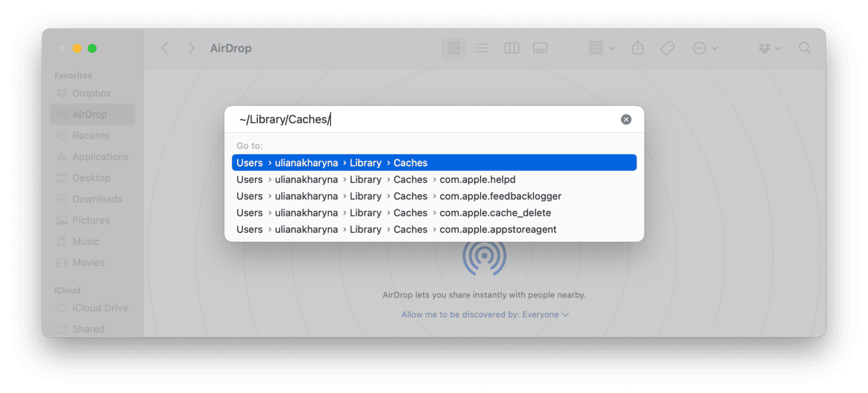Viewport: 868px width, 393px height.
Task: Open Applications in the sidebar
Action: point(91,156)
